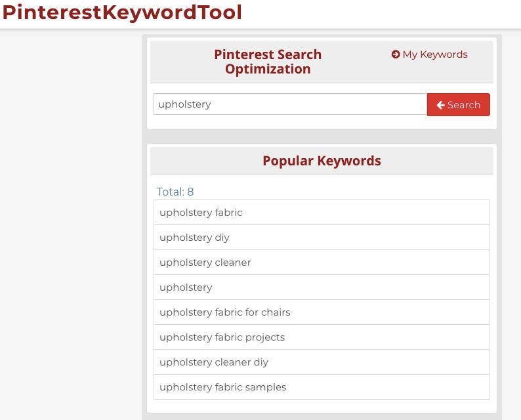Select the 'upholstery fabric' keyword
This screenshot has height=420, width=521.
point(201,213)
